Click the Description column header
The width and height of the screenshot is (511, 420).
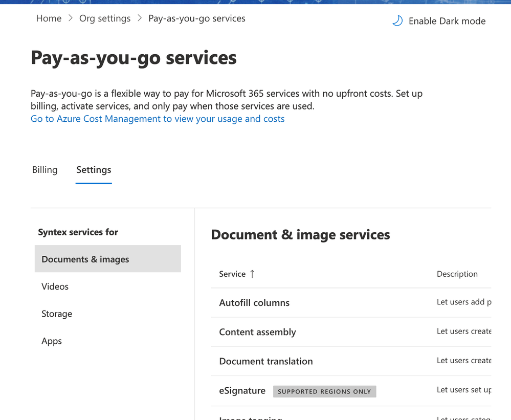coord(457,274)
